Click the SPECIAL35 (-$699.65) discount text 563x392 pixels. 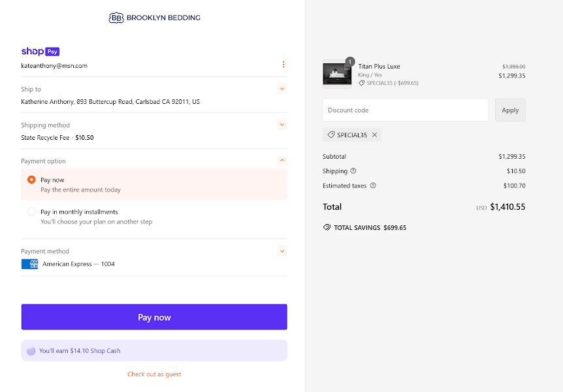[x=393, y=83]
